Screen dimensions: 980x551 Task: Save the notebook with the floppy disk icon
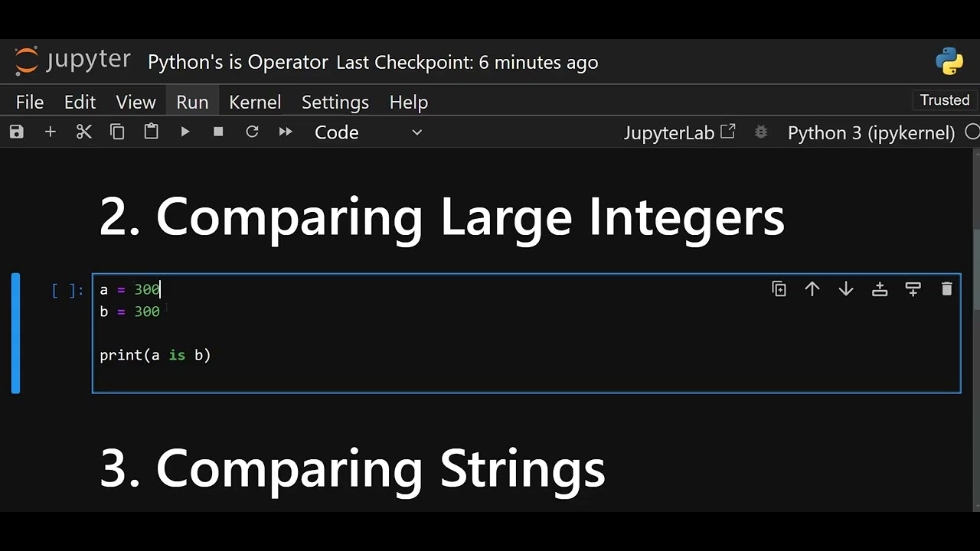17,132
